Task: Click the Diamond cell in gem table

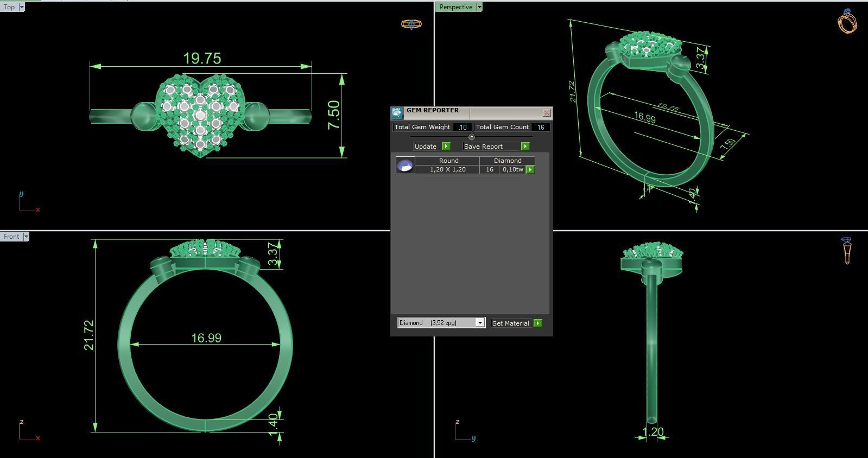Action: [508, 161]
